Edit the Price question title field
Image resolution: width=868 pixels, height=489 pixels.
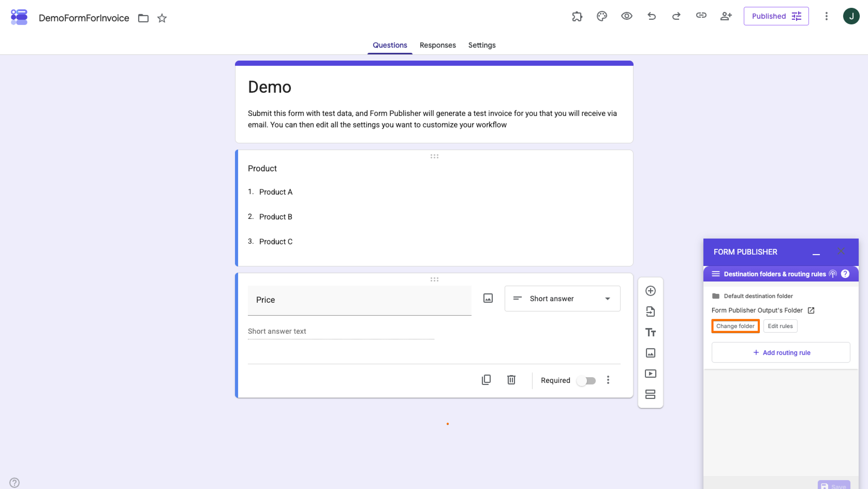coord(359,300)
